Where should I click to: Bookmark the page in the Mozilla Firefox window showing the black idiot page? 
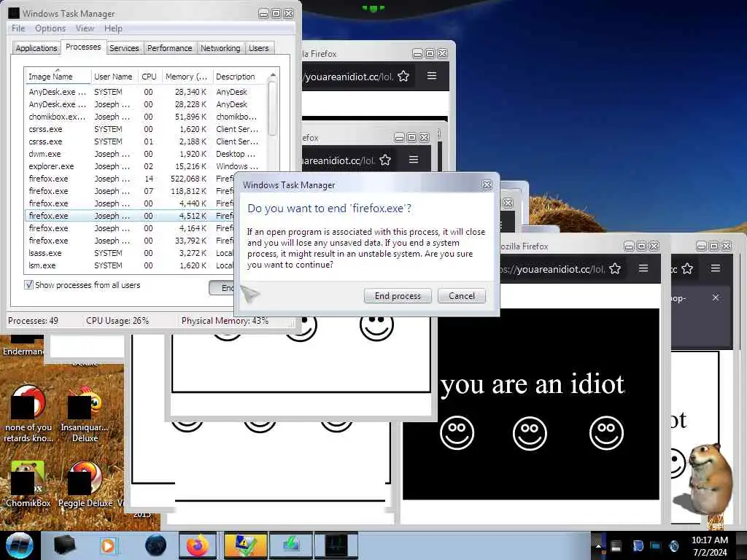[x=615, y=268]
